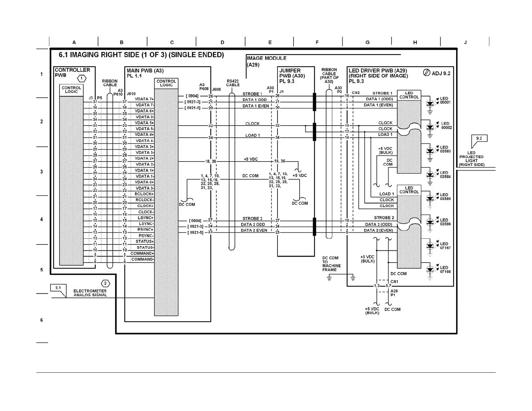Click grid row number 6

pos(42,320)
